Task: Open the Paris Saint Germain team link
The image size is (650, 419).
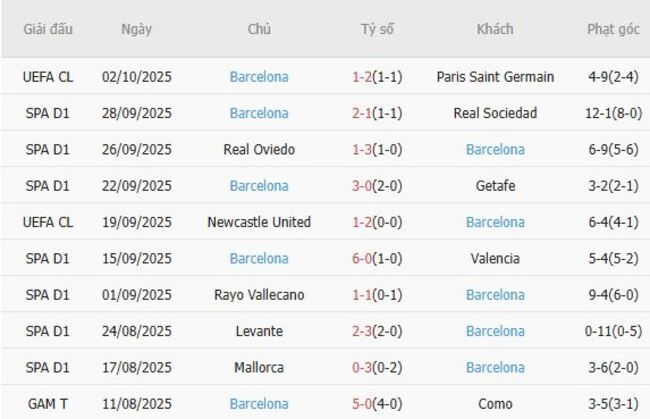Action: point(495,77)
